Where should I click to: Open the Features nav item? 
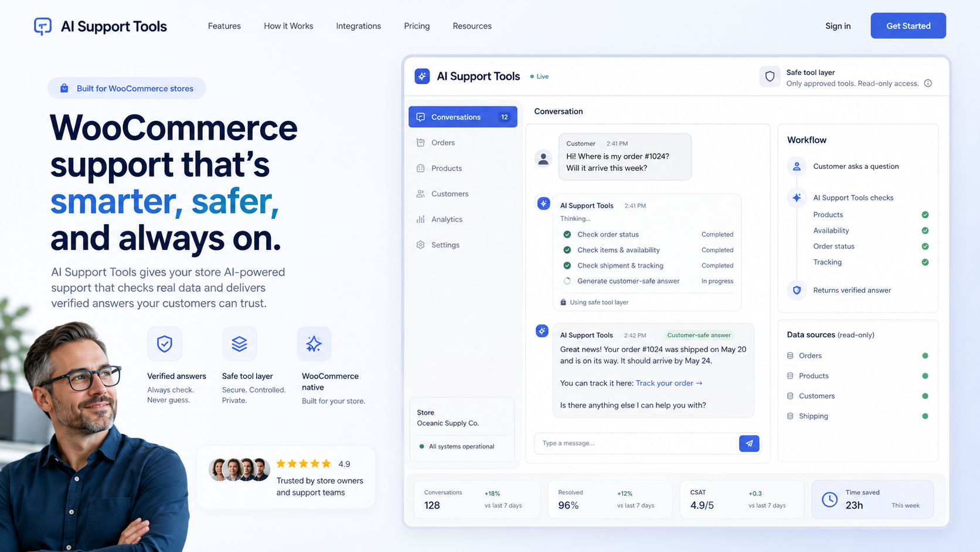pos(224,26)
